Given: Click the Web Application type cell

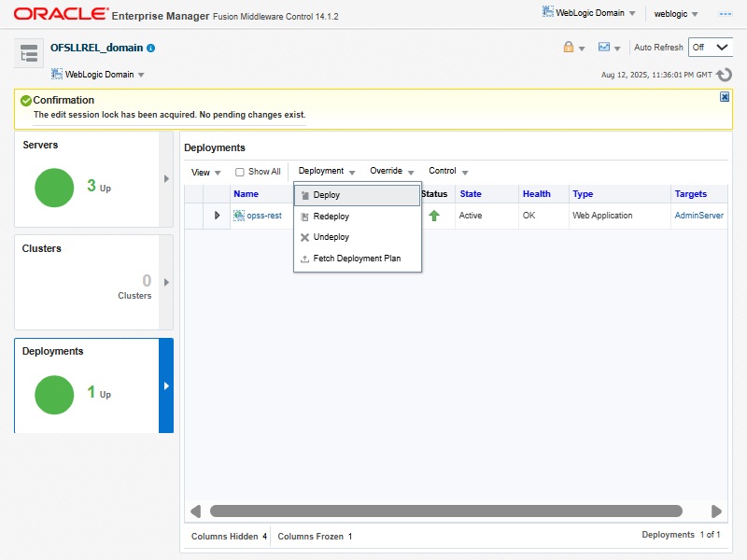Looking at the screenshot, I should coord(602,216).
